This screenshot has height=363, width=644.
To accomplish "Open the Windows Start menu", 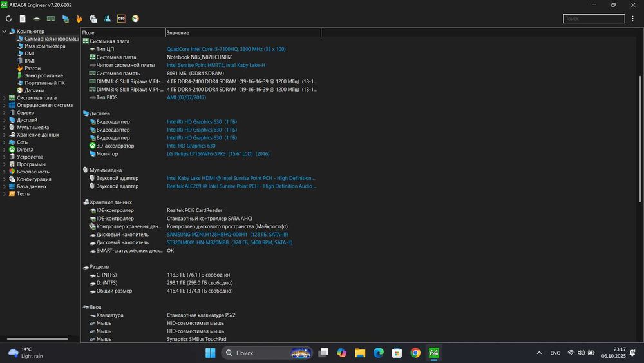I will click(211, 353).
